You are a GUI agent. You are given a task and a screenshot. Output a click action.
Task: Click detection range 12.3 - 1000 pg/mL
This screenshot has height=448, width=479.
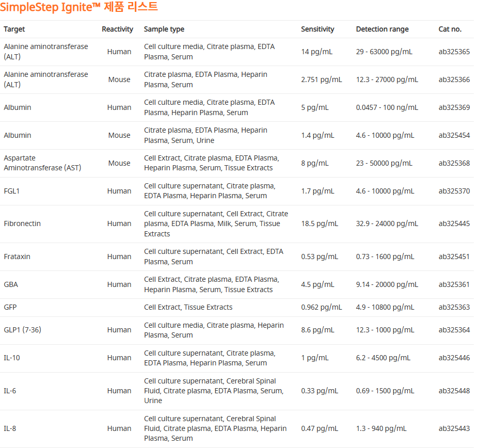click(385, 330)
